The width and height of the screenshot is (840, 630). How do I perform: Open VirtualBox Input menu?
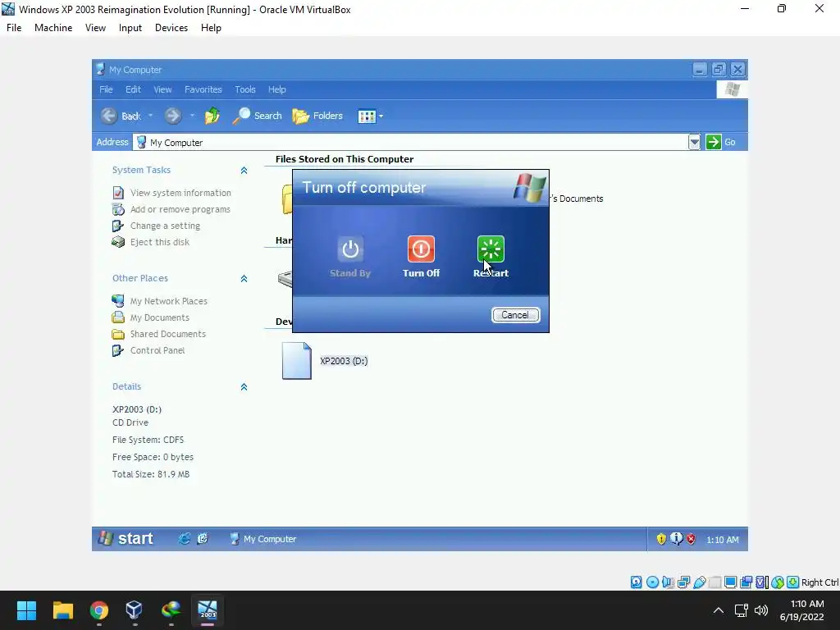pyautogui.click(x=130, y=28)
